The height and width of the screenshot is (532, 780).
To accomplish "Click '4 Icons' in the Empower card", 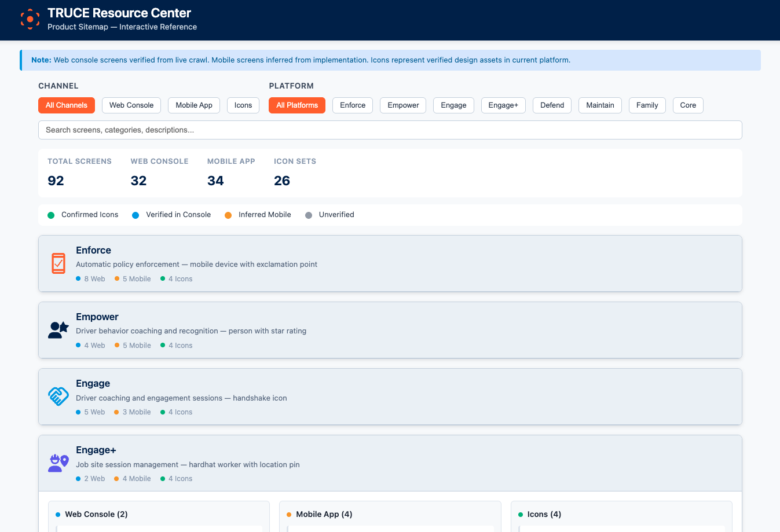I will pyautogui.click(x=181, y=346).
